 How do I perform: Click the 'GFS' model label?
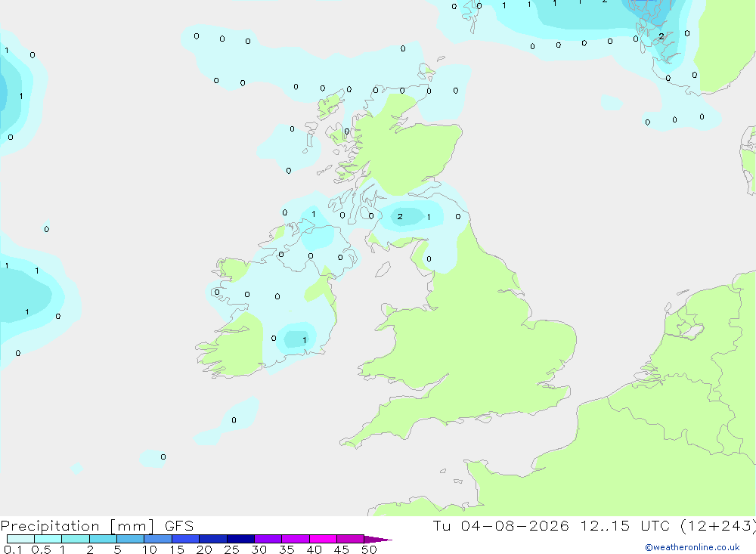179,526
